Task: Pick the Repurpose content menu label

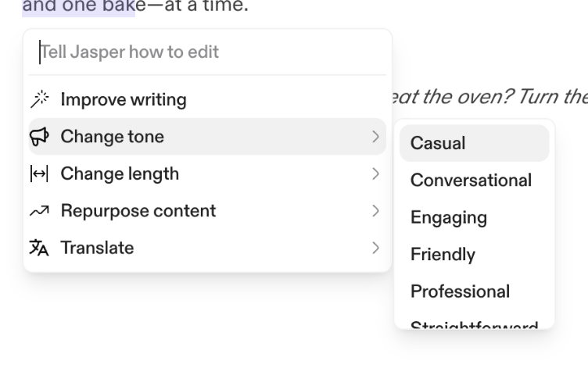Action: tap(138, 211)
